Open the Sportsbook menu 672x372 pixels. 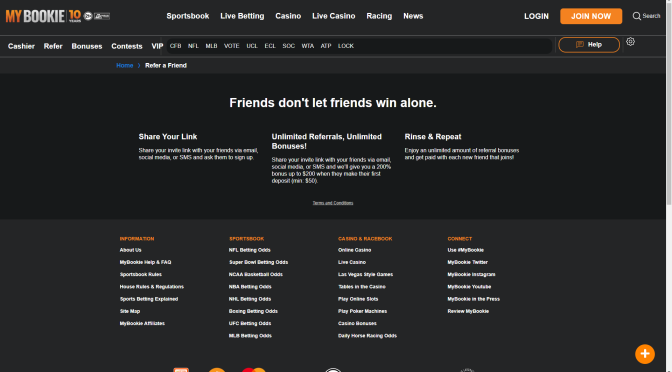[x=188, y=16]
